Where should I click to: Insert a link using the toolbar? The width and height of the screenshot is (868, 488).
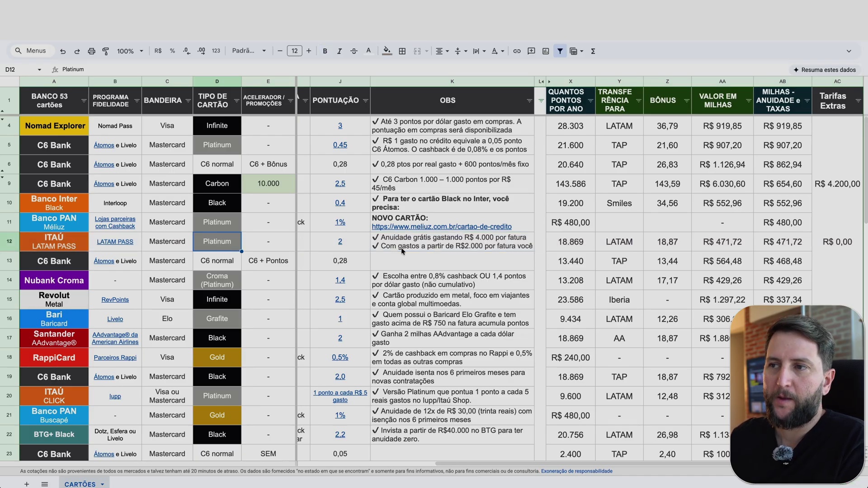point(517,51)
